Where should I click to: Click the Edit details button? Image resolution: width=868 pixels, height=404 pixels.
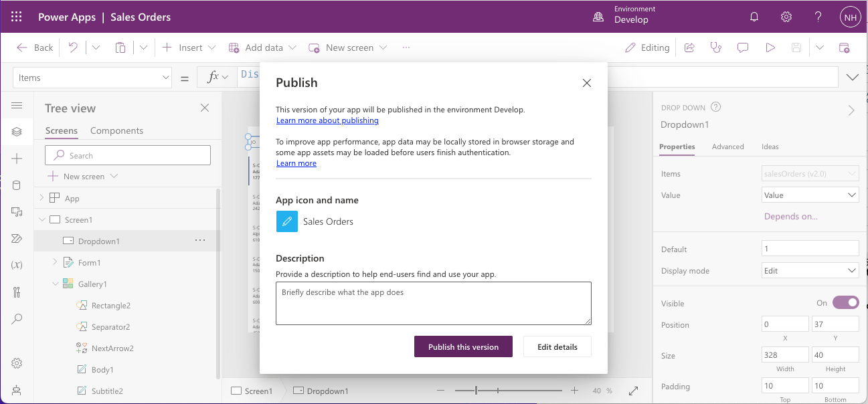click(557, 346)
